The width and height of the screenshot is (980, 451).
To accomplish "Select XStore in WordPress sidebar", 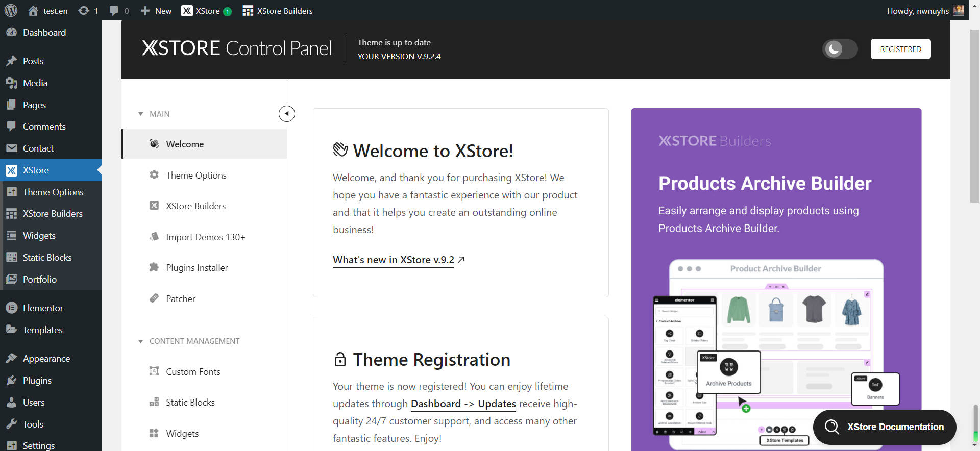I will pos(51,170).
